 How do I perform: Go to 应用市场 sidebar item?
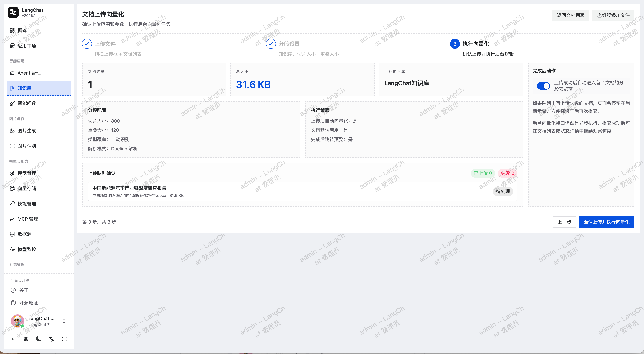[x=39, y=46]
